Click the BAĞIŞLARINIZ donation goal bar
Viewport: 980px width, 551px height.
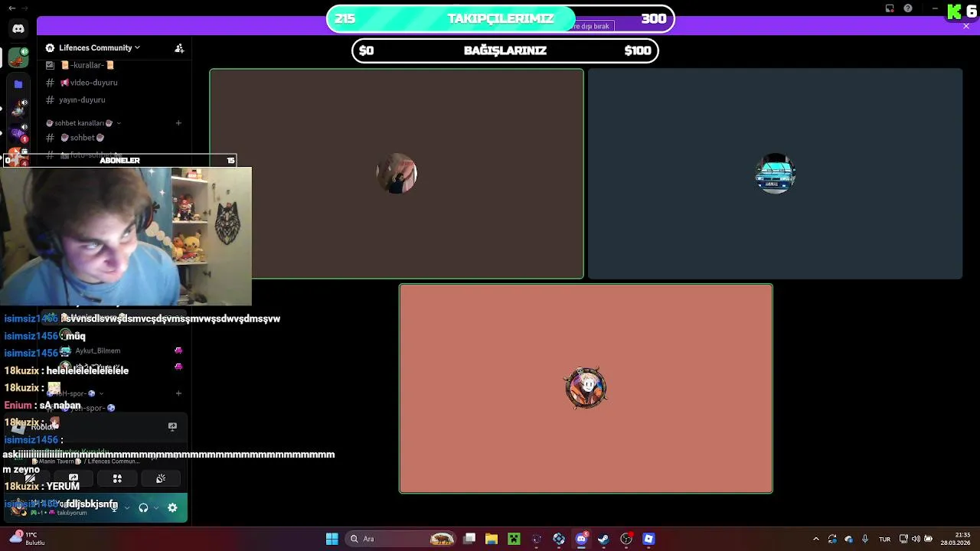(x=505, y=51)
